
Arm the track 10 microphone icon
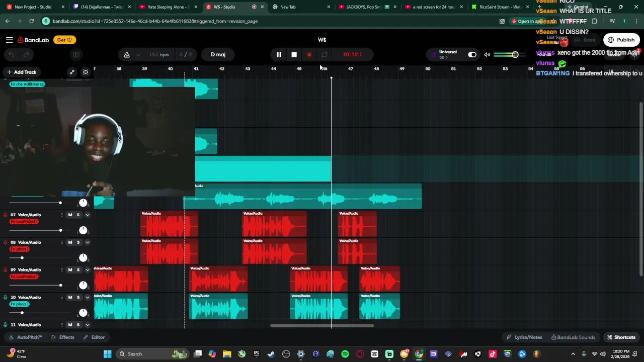click(6, 297)
